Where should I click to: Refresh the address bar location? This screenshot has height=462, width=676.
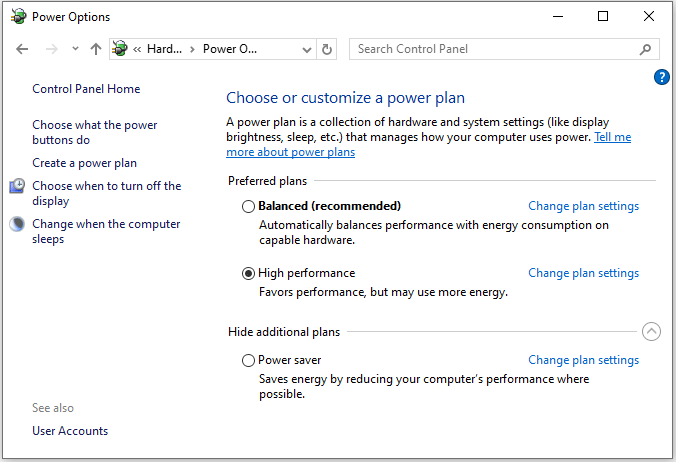coord(327,49)
